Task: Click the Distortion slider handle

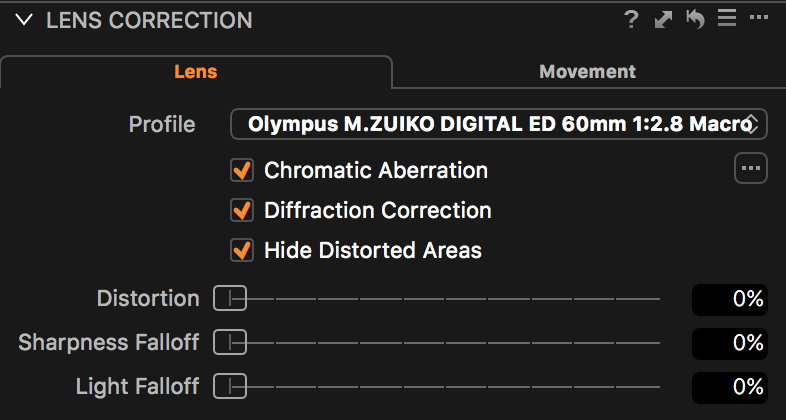Action: pos(229,298)
